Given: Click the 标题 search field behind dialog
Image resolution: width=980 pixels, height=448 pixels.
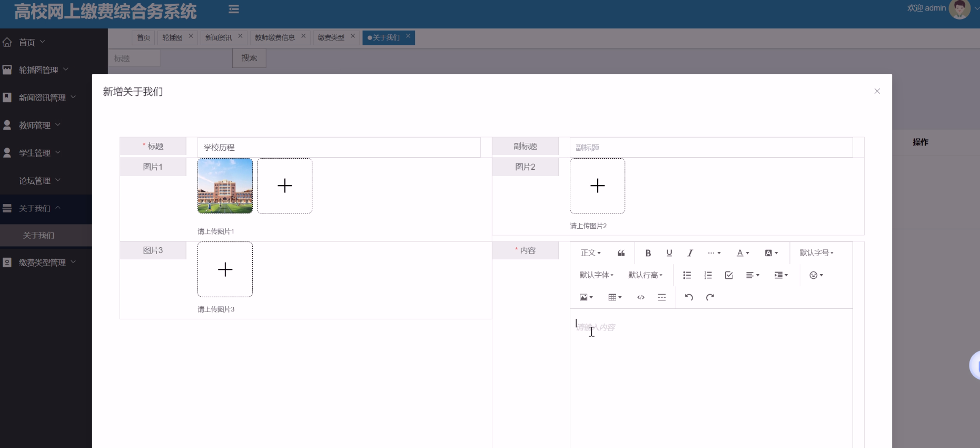Looking at the screenshot, I should point(134,58).
